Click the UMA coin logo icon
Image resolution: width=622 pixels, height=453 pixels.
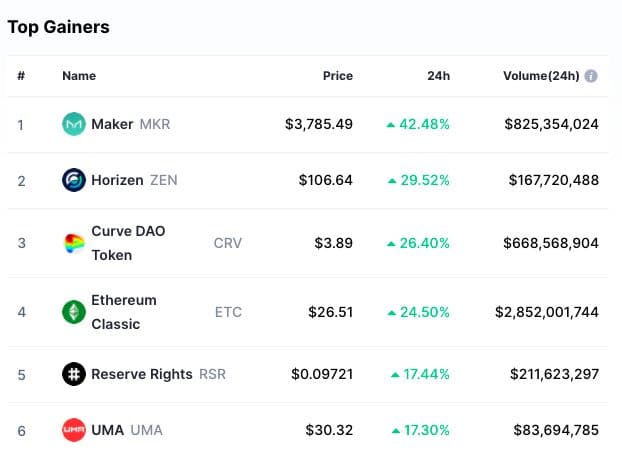[74, 430]
